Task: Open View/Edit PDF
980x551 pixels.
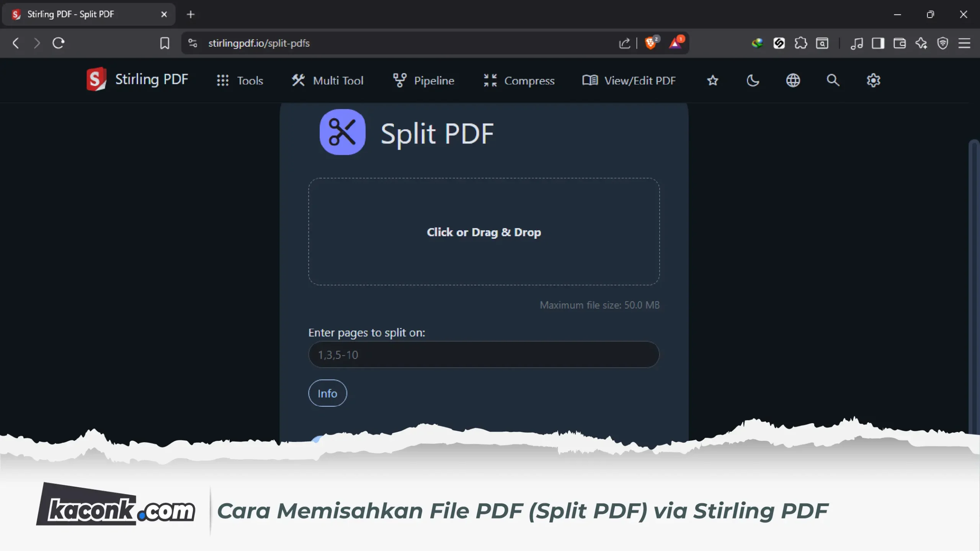Action: tap(629, 80)
